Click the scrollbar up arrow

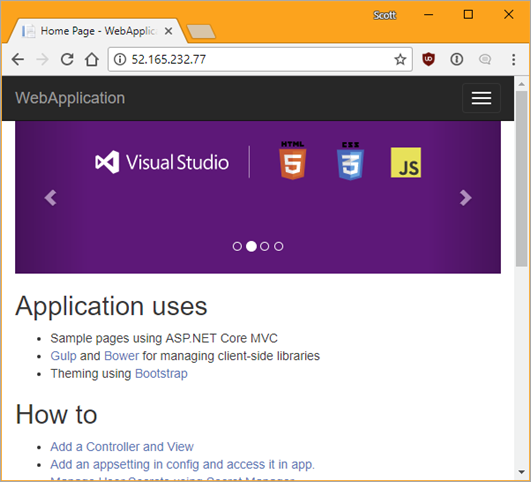click(522, 84)
